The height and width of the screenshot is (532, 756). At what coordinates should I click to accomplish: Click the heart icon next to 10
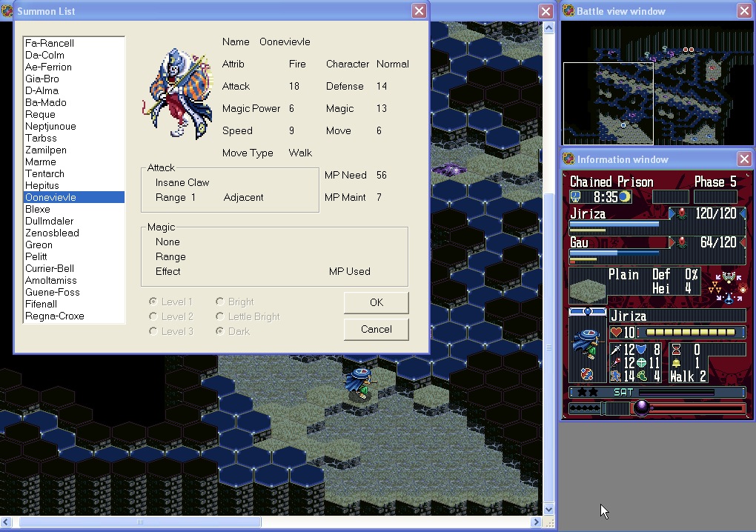click(x=616, y=333)
